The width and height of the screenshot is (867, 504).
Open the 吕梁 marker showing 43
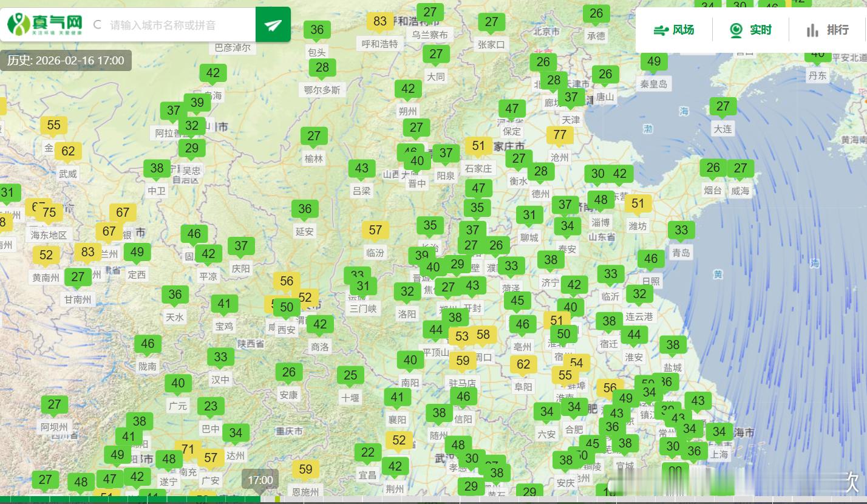362,170
